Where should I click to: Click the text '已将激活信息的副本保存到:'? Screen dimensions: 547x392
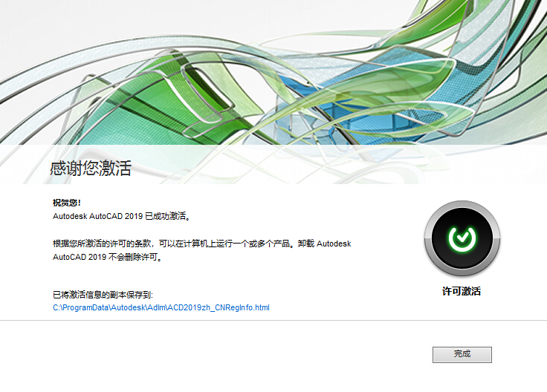point(103,295)
